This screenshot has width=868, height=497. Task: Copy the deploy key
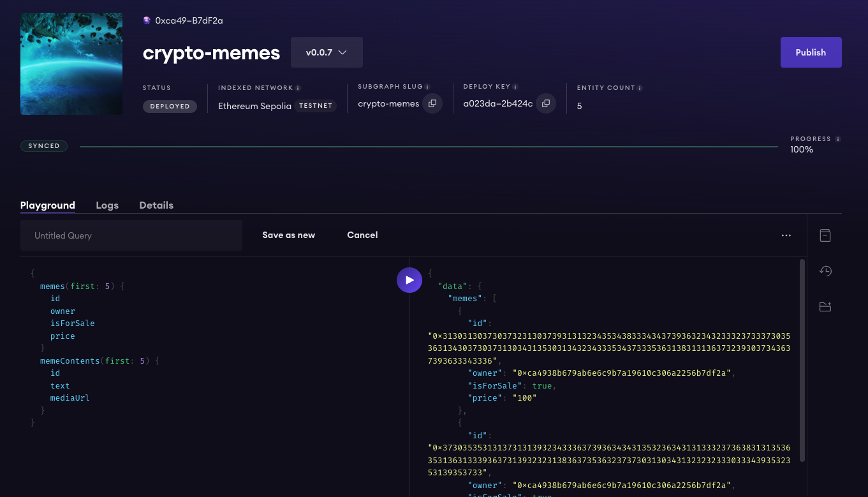(x=545, y=103)
